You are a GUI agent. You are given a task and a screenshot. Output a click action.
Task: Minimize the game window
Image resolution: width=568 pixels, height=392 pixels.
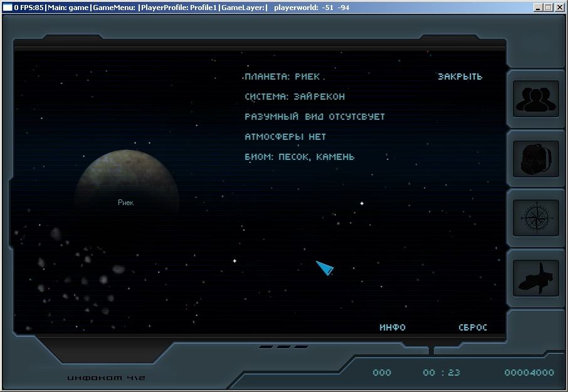pos(539,8)
